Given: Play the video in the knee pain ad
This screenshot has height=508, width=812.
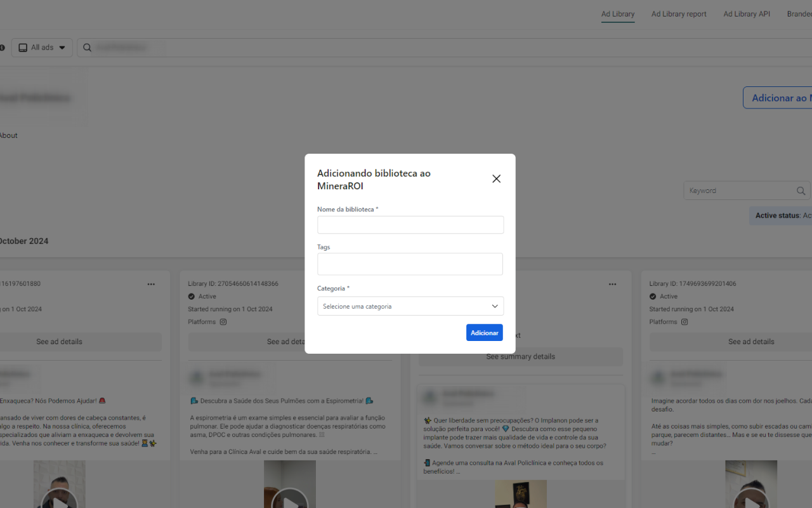Looking at the screenshot, I should [751, 500].
